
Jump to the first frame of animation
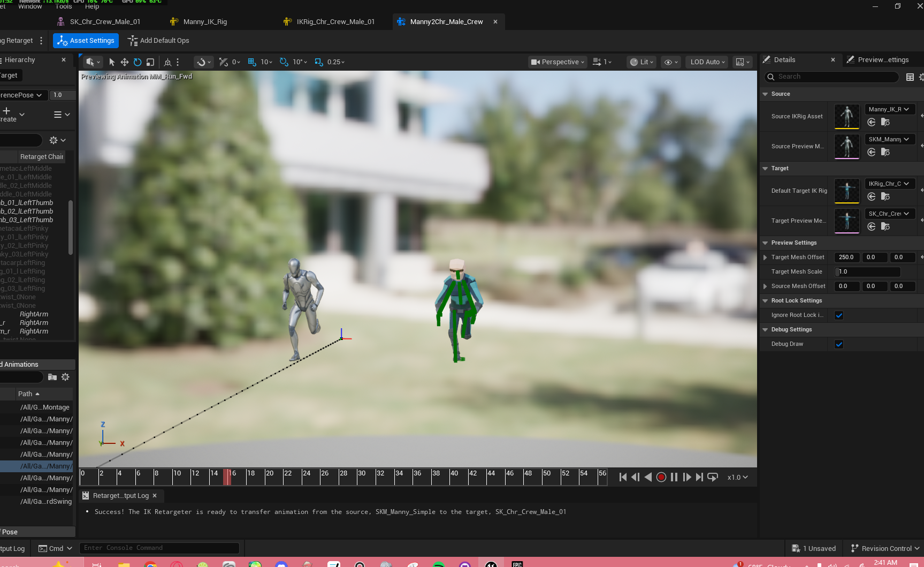click(623, 477)
